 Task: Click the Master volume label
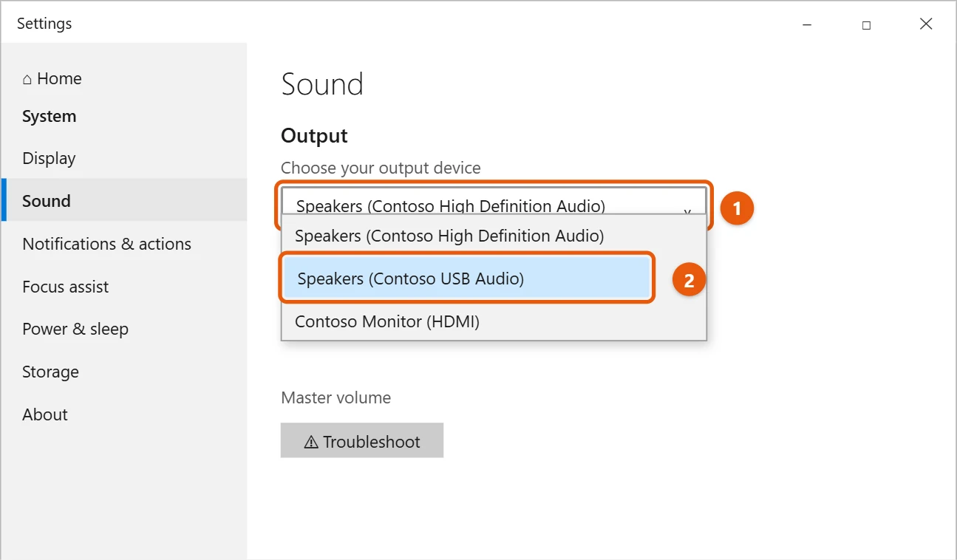(x=336, y=398)
